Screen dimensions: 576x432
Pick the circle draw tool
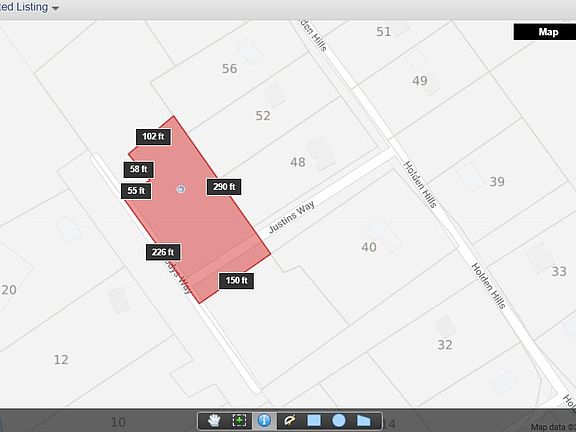(339, 421)
